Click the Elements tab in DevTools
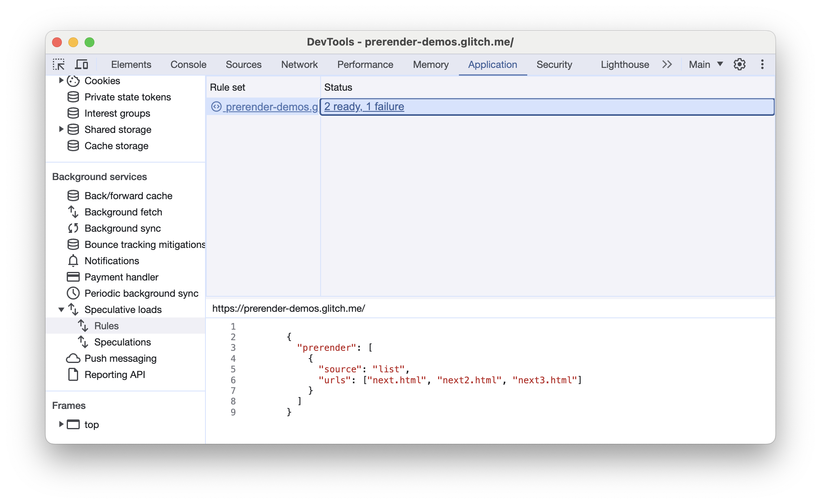821x504 pixels. [131, 64]
